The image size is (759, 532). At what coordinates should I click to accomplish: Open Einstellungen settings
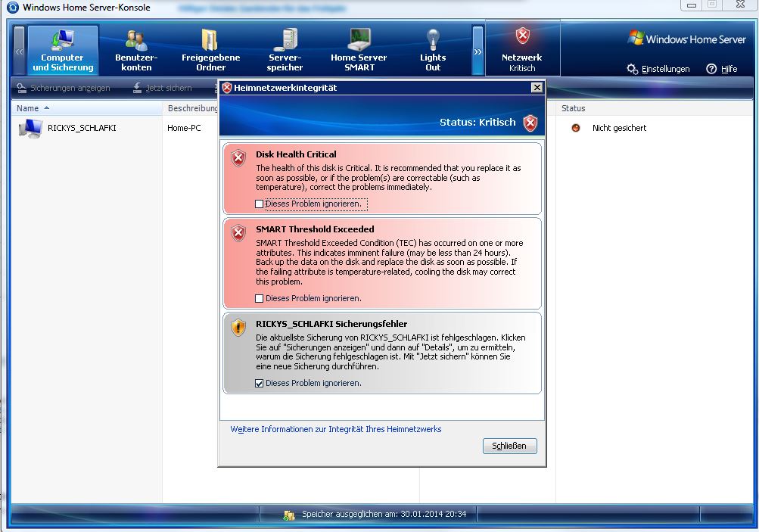[658, 69]
